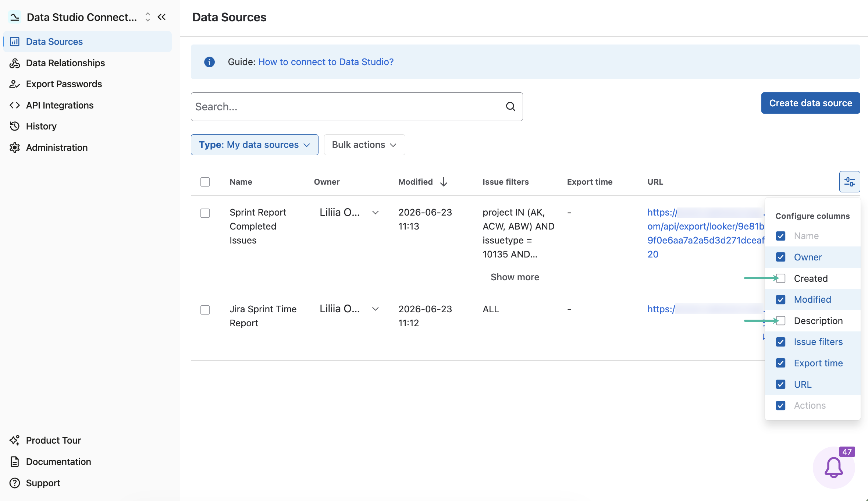The height and width of the screenshot is (501, 868).
Task: Click the blue info icon in guide banner
Action: [x=209, y=62]
